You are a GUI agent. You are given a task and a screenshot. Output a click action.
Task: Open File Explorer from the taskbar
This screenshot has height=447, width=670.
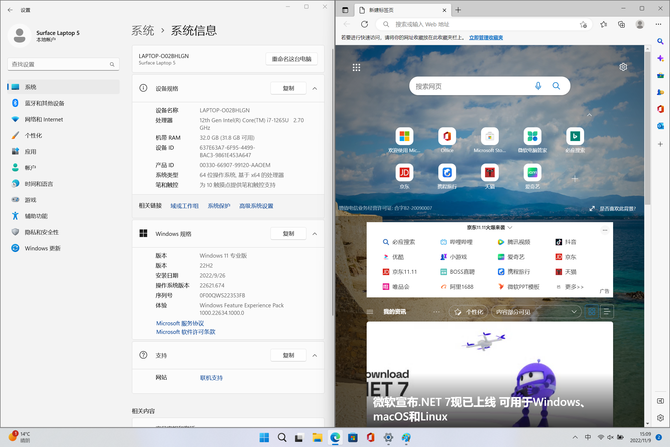[317, 437]
